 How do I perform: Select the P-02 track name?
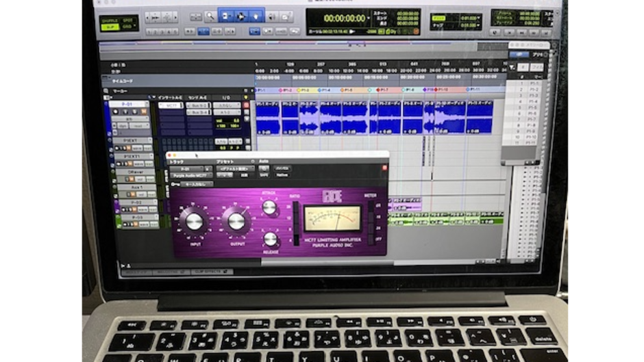(136, 203)
